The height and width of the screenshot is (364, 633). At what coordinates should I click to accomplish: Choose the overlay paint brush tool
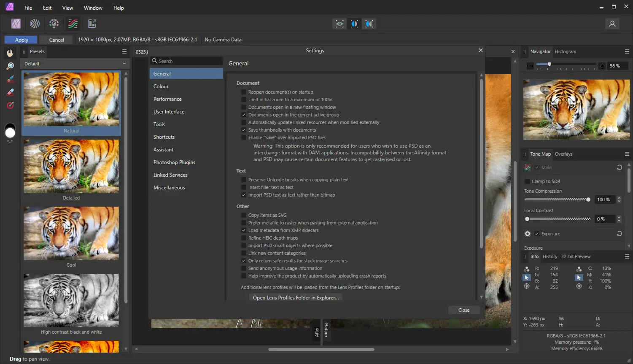pos(10,79)
